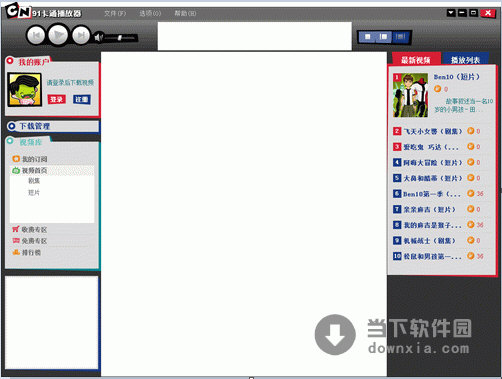Switch to the 最新视频 tab
This screenshot has height=379, width=502.
pos(416,60)
